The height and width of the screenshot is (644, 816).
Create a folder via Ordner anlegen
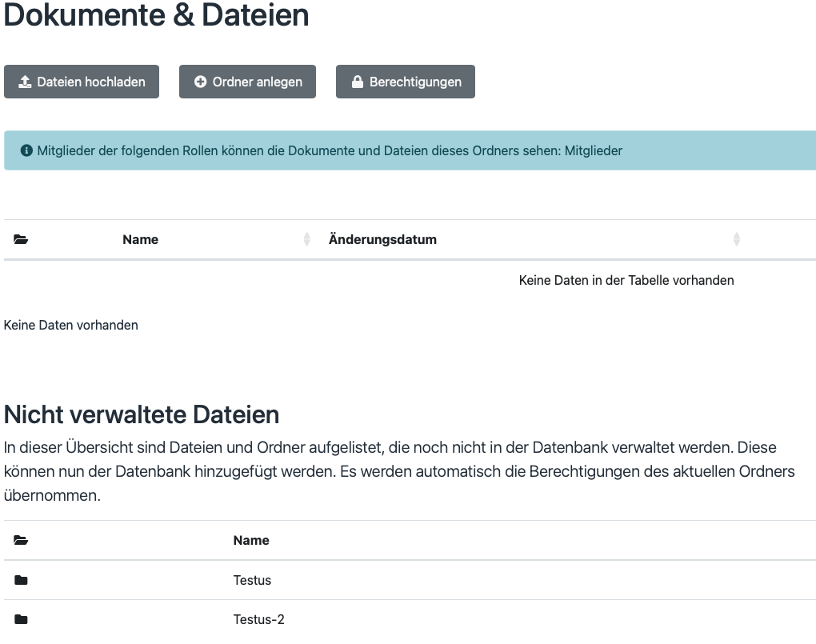click(247, 81)
